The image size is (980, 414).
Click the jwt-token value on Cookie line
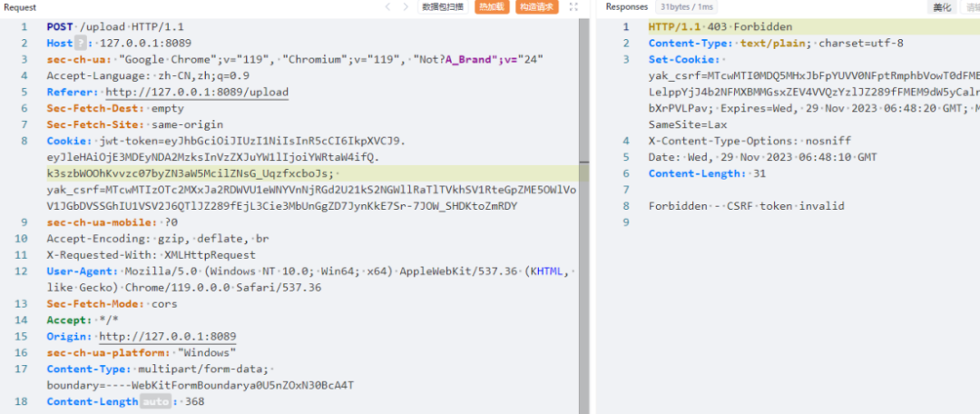(x=252, y=141)
